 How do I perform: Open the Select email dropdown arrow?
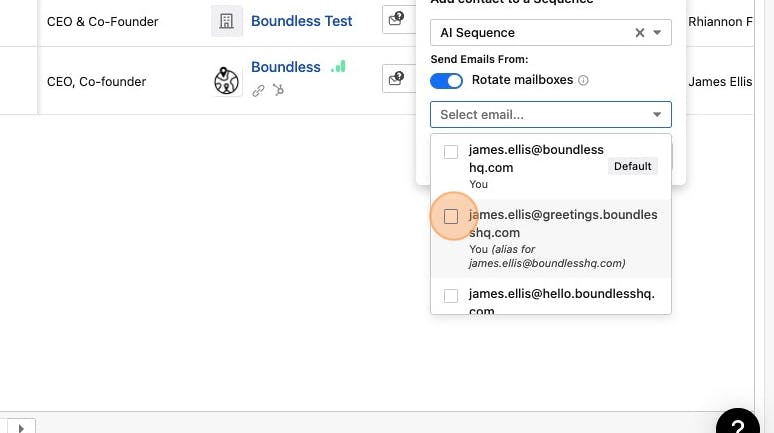pyautogui.click(x=657, y=115)
